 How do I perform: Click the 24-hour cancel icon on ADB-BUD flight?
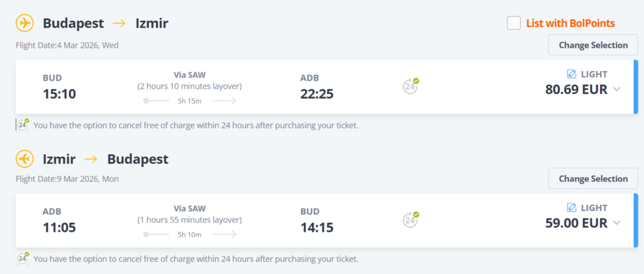pos(411,219)
